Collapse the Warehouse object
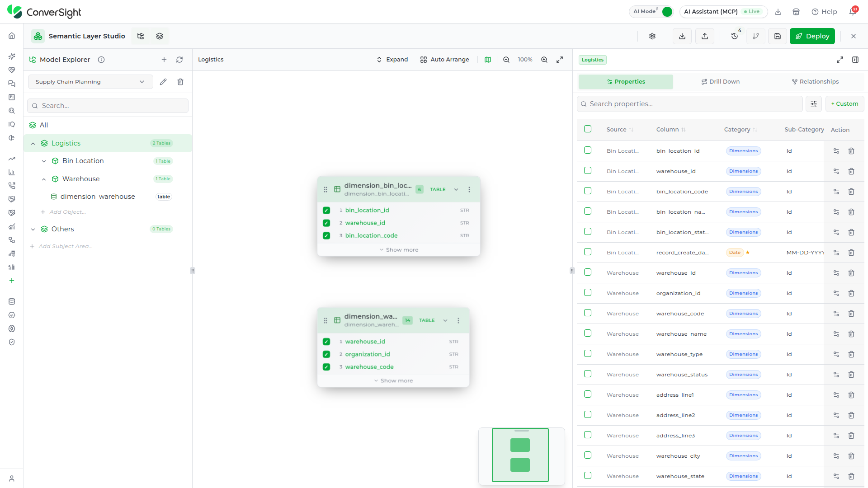Image resolution: width=868 pixels, height=488 pixels. [44, 179]
